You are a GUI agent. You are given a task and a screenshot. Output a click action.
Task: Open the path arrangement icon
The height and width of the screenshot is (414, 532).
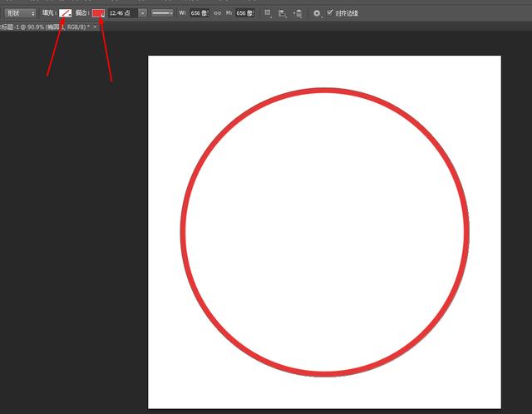pyautogui.click(x=298, y=13)
